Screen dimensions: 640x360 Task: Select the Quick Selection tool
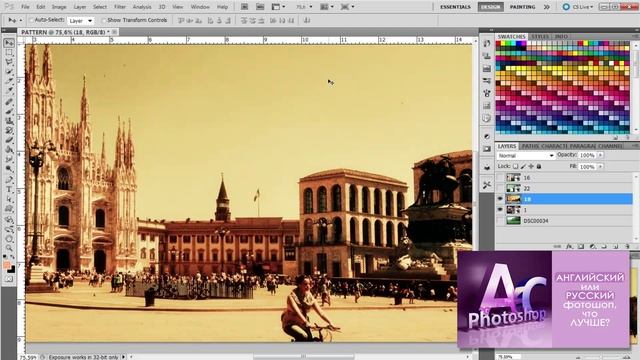click(x=9, y=72)
